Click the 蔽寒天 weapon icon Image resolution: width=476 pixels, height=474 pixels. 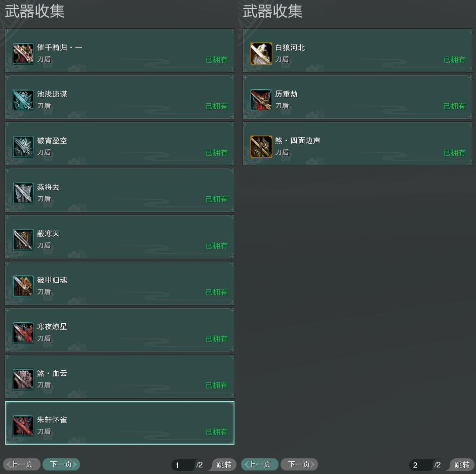pyautogui.click(x=23, y=240)
